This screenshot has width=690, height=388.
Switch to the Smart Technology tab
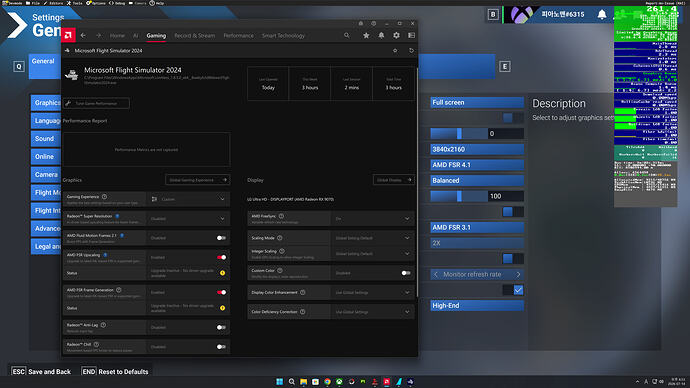(283, 36)
